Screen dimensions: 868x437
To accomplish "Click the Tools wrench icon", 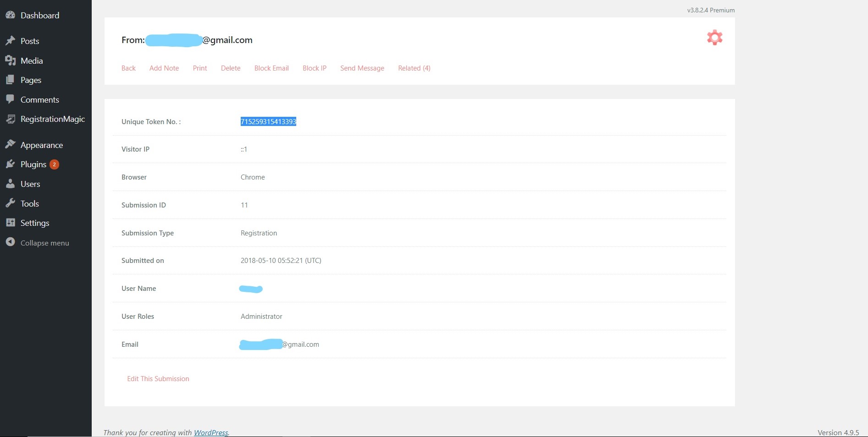I will coord(10,203).
